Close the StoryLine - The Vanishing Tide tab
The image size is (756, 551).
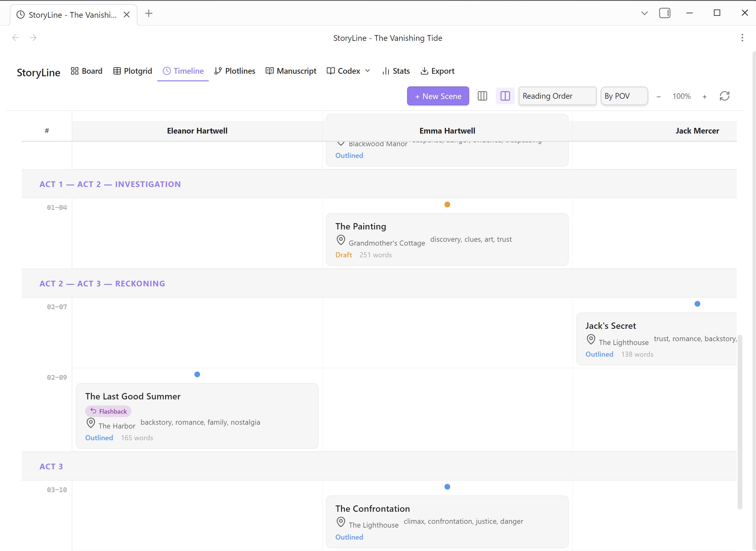pos(126,15)
